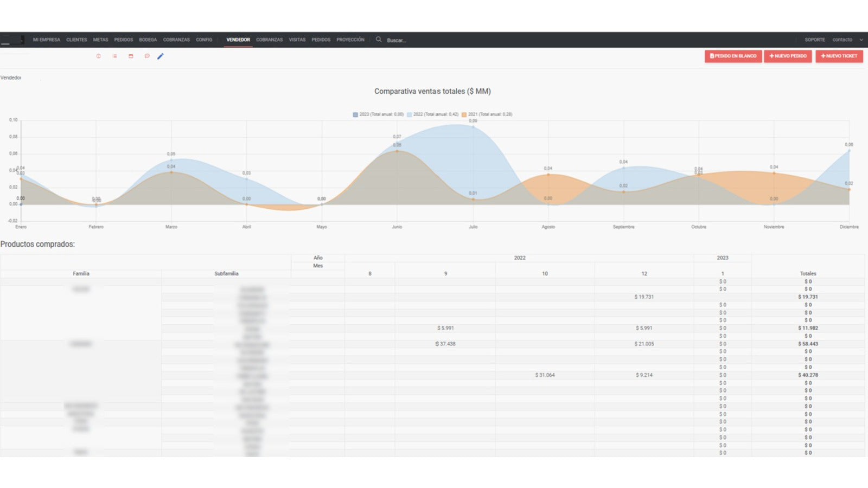Screen dimensions: 868x488
Task: Open the CONFIG menu
Action: 204,40
